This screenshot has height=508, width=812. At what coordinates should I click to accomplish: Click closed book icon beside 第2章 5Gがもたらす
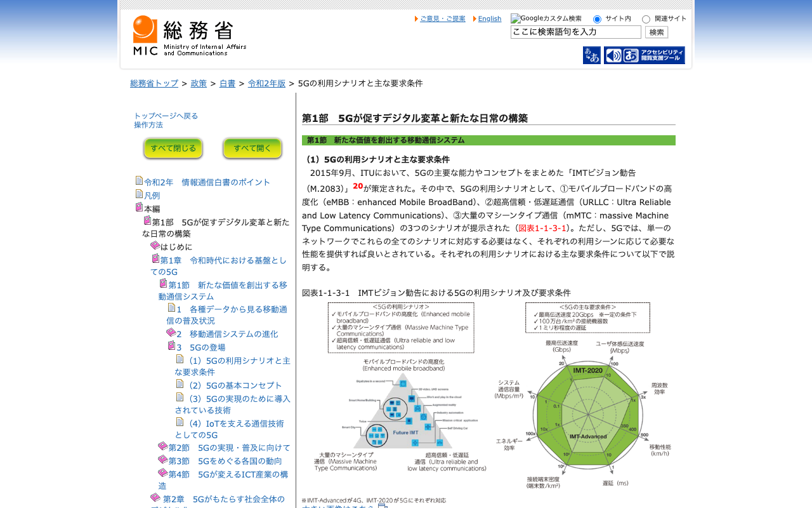click(155, 497)
